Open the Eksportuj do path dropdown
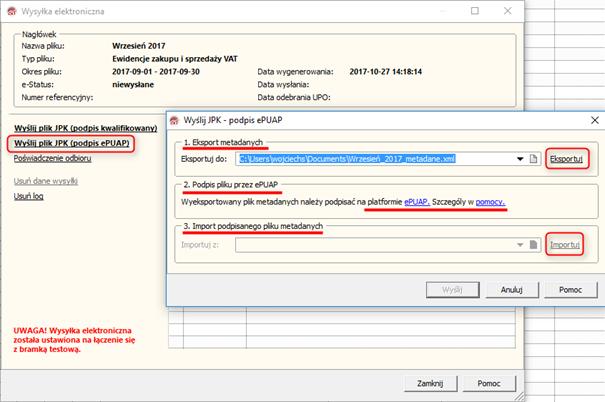The width and height of the screenshot is (605, 402). pos(520,159)
